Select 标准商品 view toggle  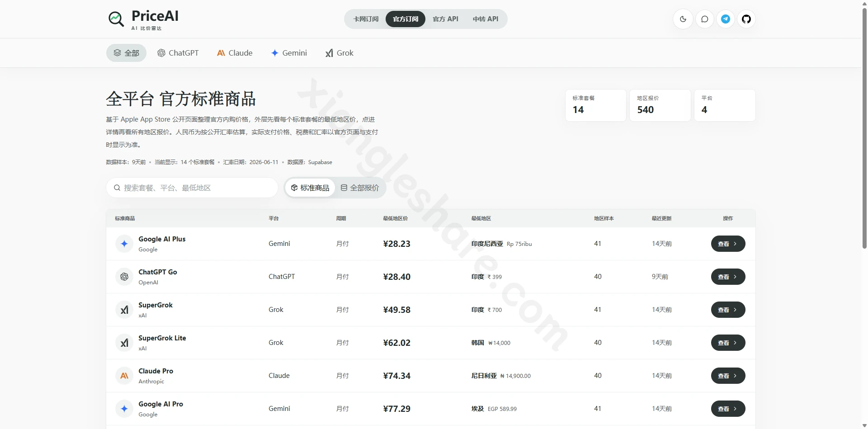[310, 188]
